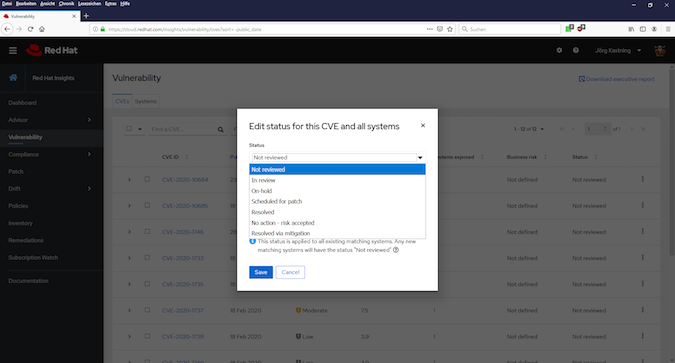Open the hamburger navigation menu
Image resolution: width=675 pixels, height=363 pixels.
(x=13, y=50)
